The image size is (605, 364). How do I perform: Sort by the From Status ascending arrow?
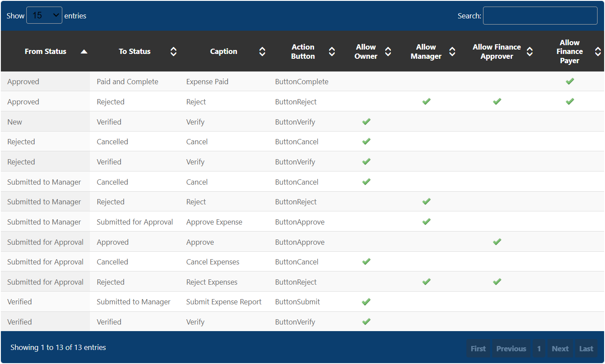coord(84,52)
